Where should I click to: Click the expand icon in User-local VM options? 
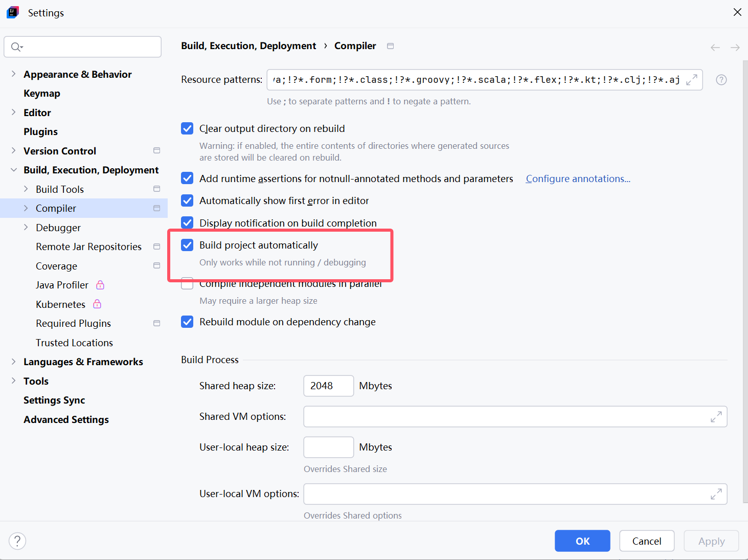716,494
